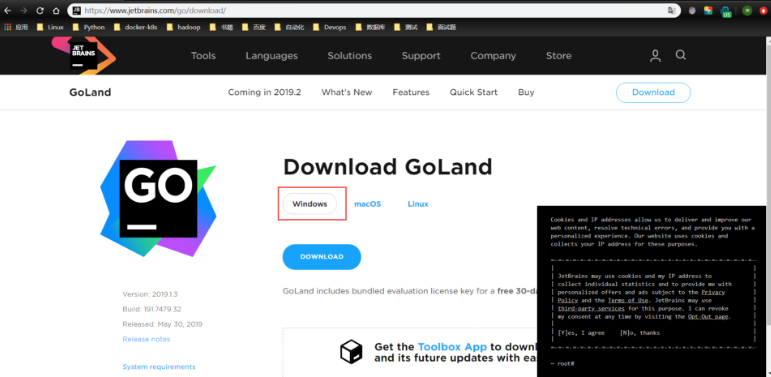The image size is (771, 377).
Task: Open the hadoop bookmark folder
Action: [x=183, y=27]
